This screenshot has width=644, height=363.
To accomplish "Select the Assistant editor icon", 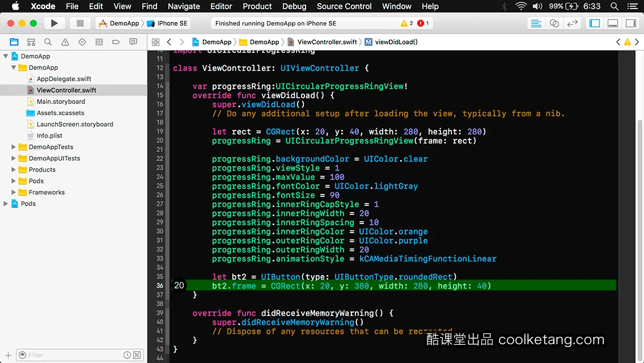I will (x=554, y=23).
